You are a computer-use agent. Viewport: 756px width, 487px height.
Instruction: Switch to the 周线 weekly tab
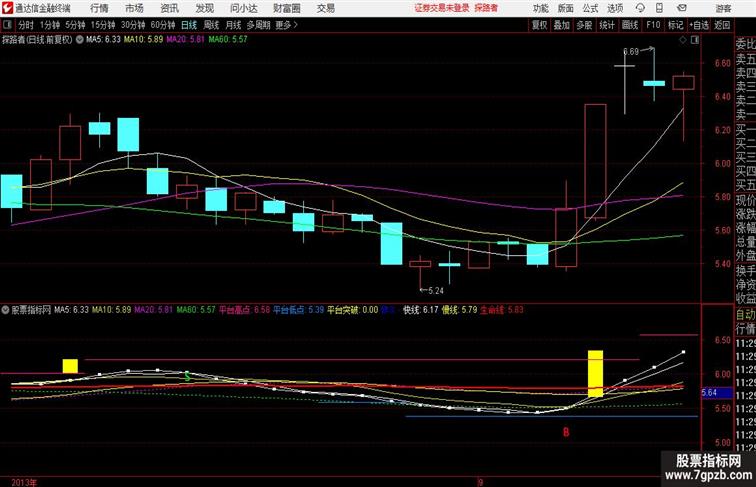click(x=211, y=25)
